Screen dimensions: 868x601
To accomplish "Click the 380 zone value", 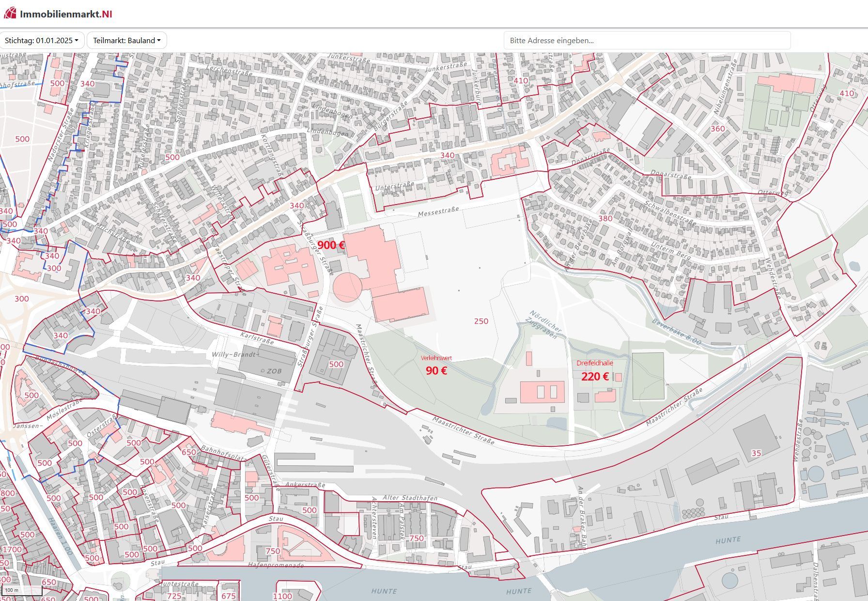I will (605, 219).
